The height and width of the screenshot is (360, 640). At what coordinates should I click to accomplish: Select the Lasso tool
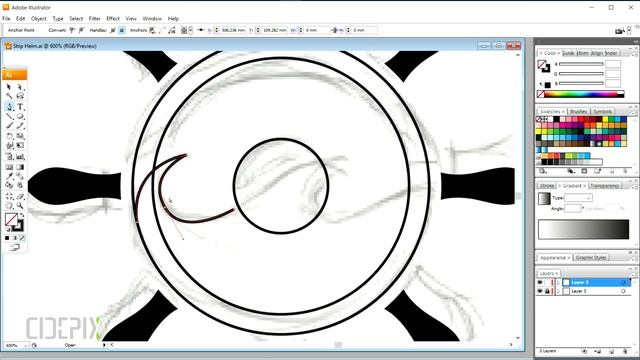20,96
